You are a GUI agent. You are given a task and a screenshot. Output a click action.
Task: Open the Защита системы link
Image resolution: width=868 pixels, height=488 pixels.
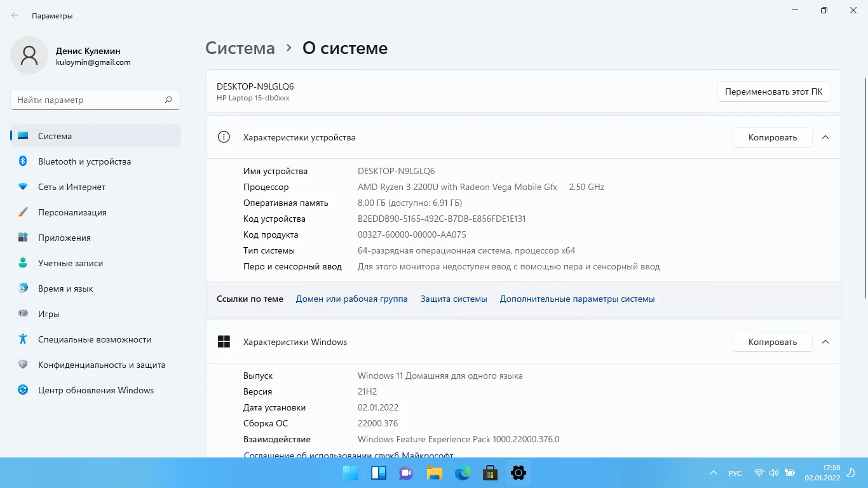tap(454, 299)
